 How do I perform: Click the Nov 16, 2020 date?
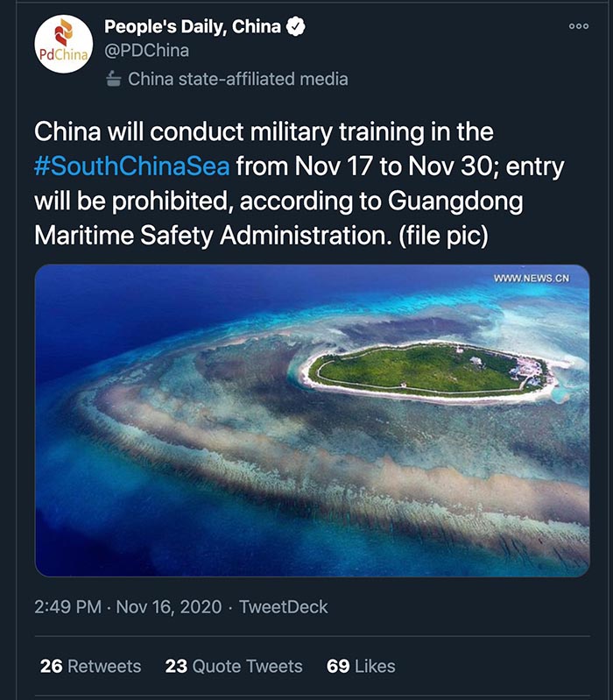point(169,606)
